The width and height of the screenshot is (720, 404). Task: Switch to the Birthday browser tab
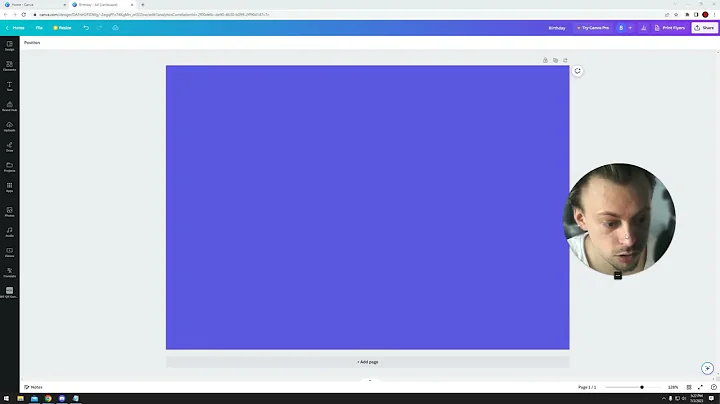pyautogui.click(x=102, y=5)
